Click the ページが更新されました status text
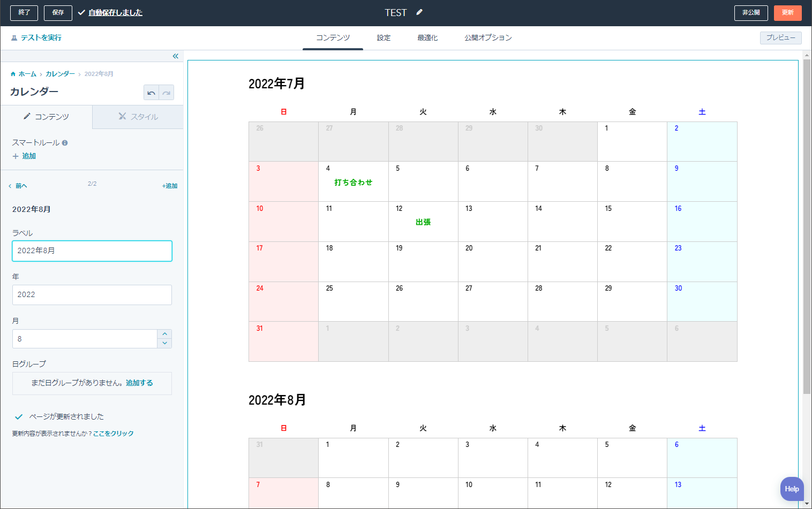Viewport: 812px width, 509px height. click(66, 417)
